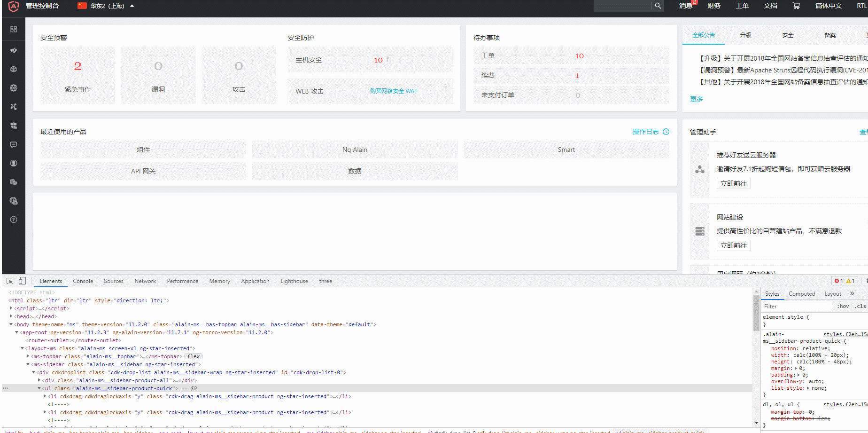The width and height of the screenshot is (868, 433).
Task: Select the apps grid icon at the sidebar top
Action: click(14, 29)
